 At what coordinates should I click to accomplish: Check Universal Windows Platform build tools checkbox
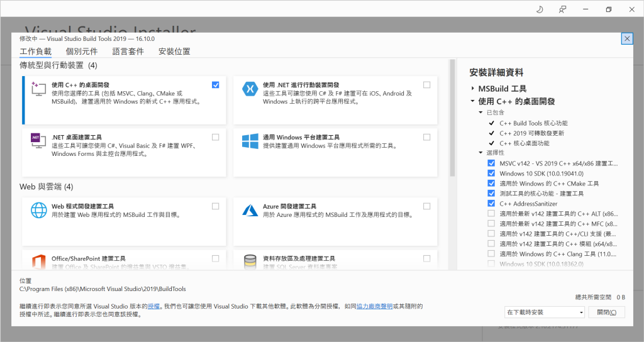(427, 137)
